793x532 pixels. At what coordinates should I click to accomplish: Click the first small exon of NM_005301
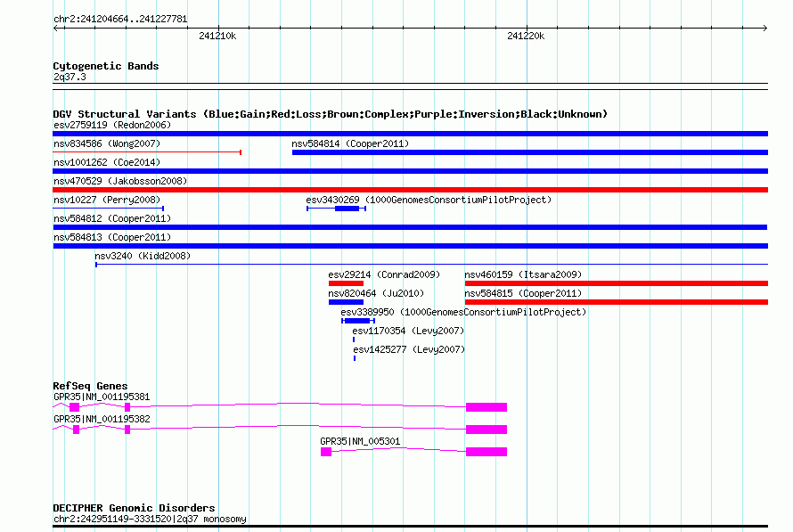pyautogui.click(x=326, y=452)
